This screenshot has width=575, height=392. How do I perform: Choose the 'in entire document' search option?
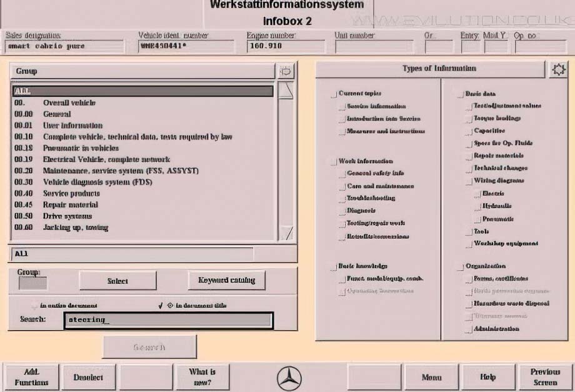pyautogui.click(x=35, y=306)
